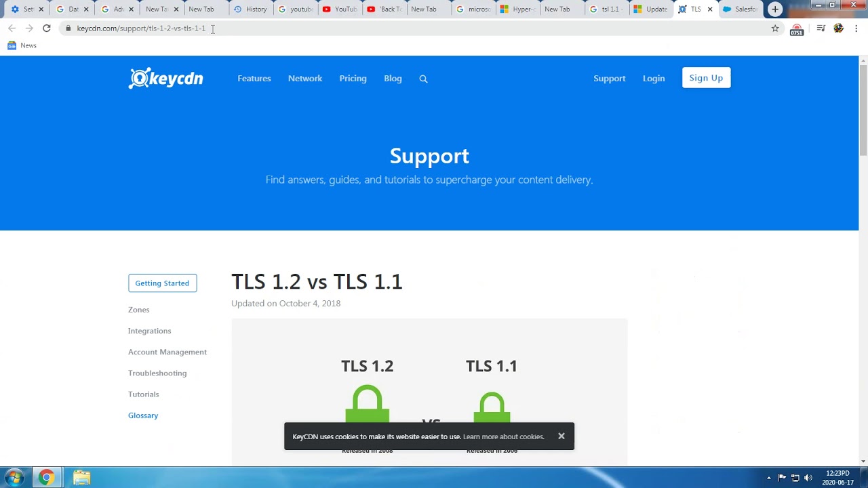The height and width of the screenshot is (488, 868).
Task: Go back with the browser back arrow
Action: (12, 28)
